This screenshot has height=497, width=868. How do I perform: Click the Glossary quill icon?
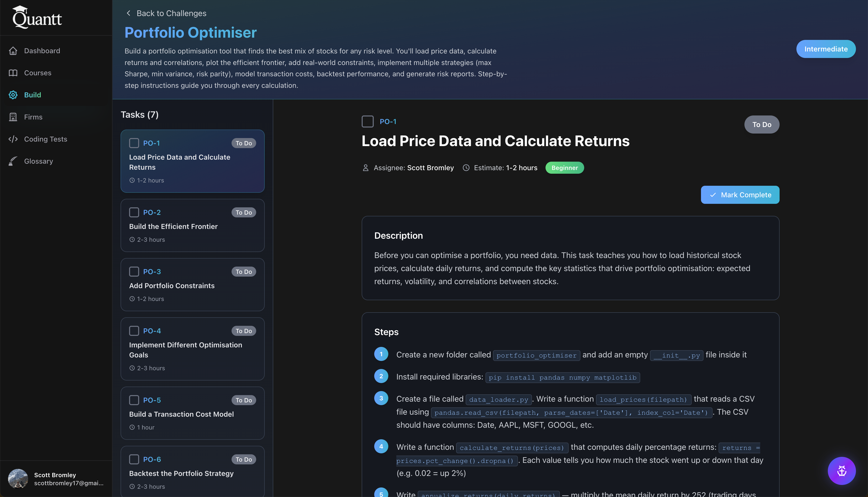click(13, 161)
